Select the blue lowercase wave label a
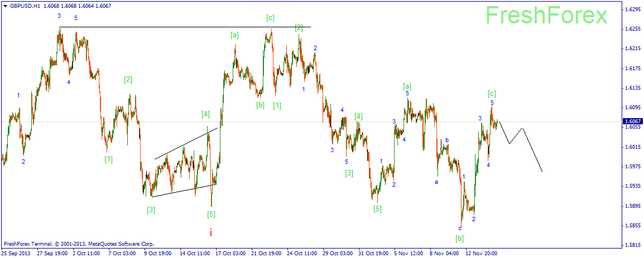644x258 pixels. [436, 182]
